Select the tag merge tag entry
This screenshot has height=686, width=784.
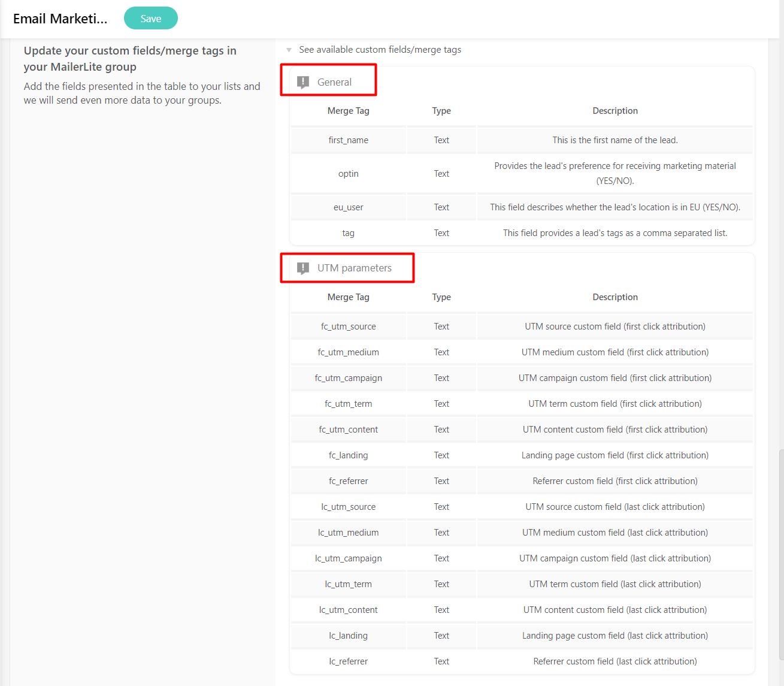pyautogui.click(x=348, y=233)
